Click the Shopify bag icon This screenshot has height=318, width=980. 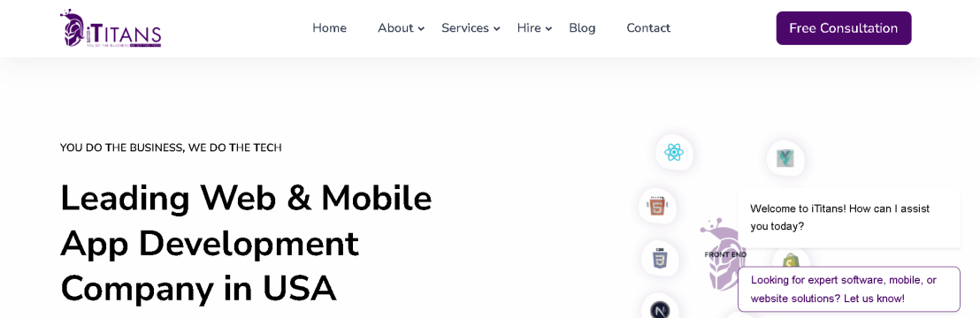[x=791, y=260]
